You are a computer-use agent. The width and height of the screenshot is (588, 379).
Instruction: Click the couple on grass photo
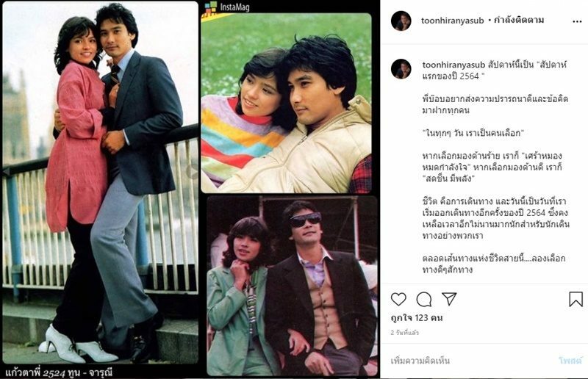tap(286, 103)
